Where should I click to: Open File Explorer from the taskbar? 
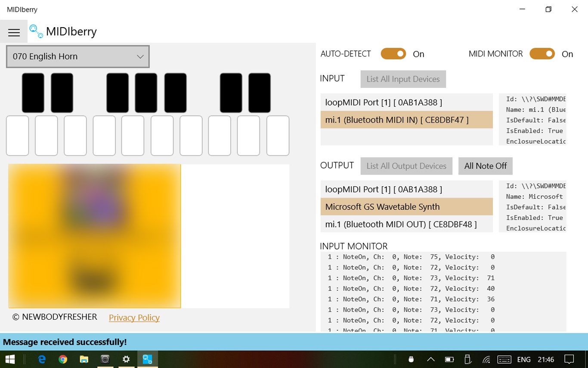point(84,359)
